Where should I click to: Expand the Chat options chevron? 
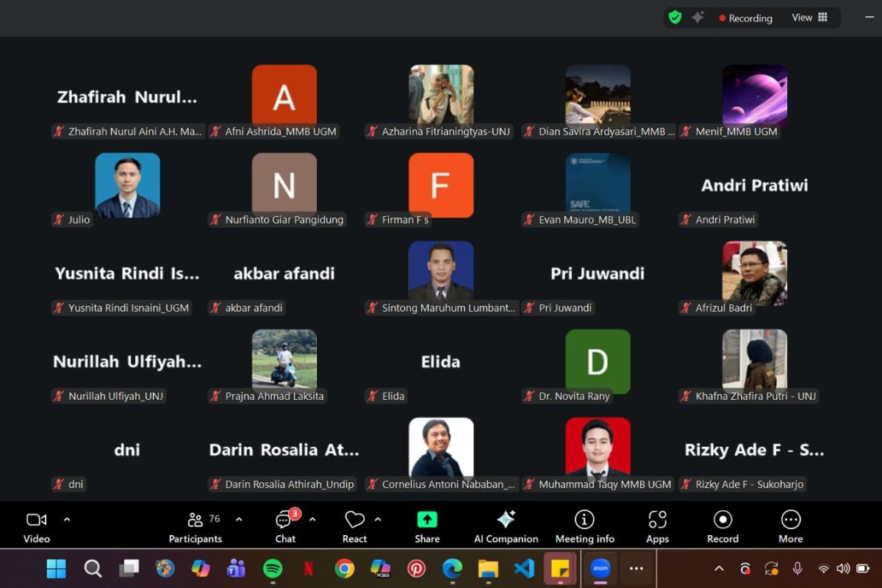(x=312, y=520)
